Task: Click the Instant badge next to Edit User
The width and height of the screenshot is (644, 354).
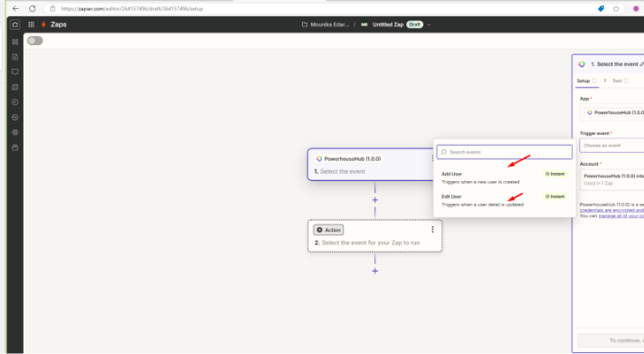Action: (554, 196)
